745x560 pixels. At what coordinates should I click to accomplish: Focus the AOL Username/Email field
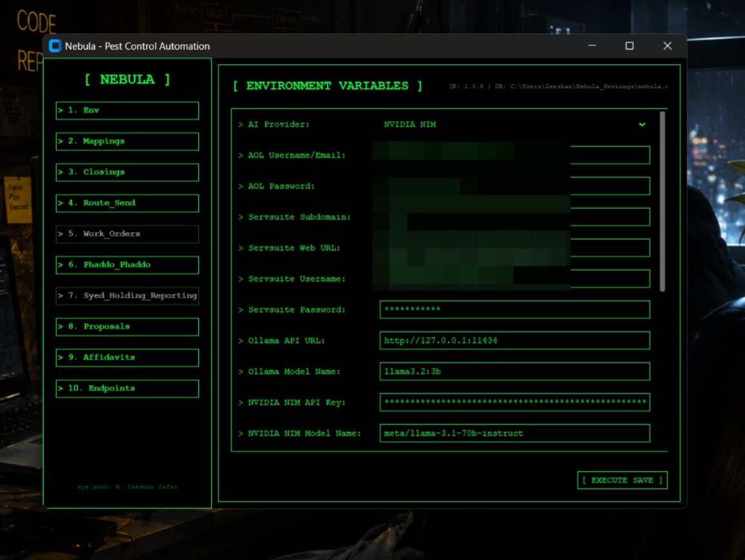pos(515,156)
